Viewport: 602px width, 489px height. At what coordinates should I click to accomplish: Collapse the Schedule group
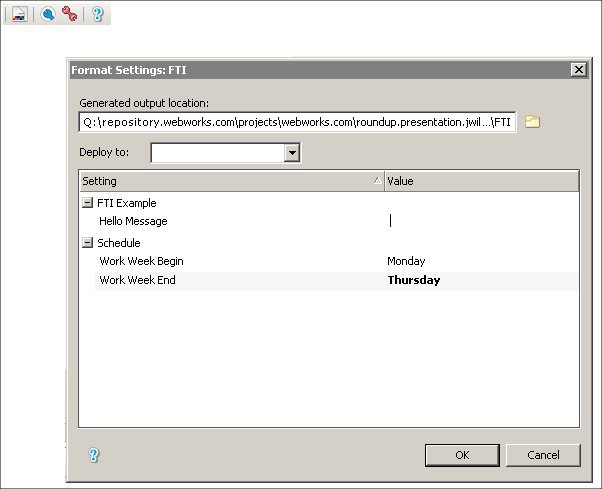pos(88,243)
